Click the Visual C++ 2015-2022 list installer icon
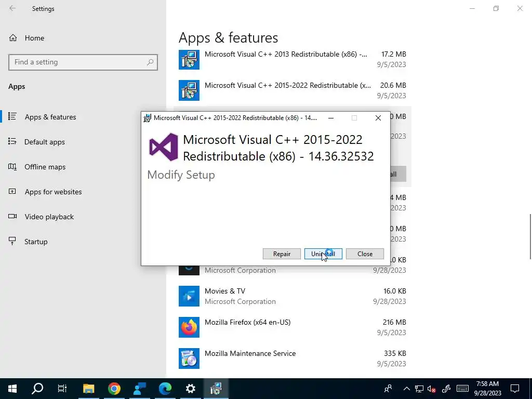This screenshot has height=399, width=532. (x=189, y=90)
